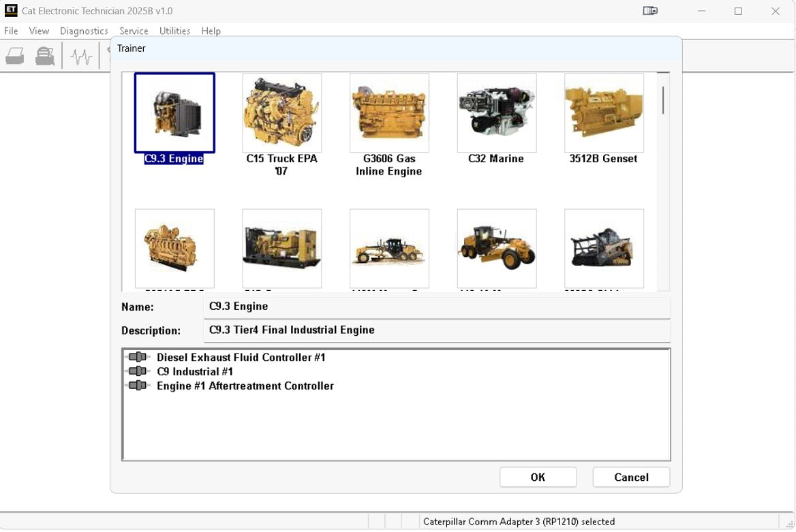
Task: Select the C32 Marine engine thumbnail
Action: 496,112
